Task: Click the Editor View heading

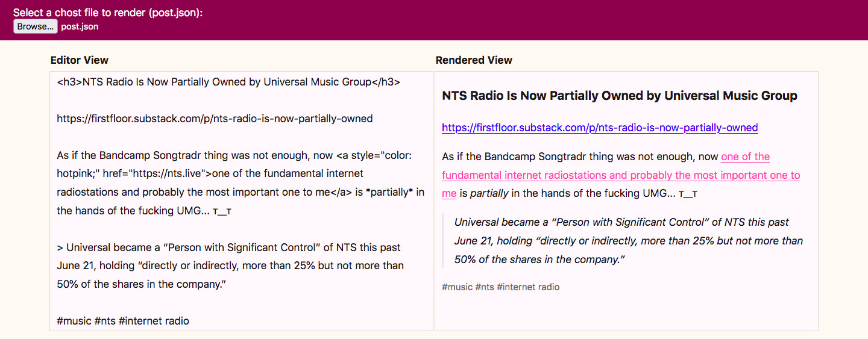Action: pos(80,60)
